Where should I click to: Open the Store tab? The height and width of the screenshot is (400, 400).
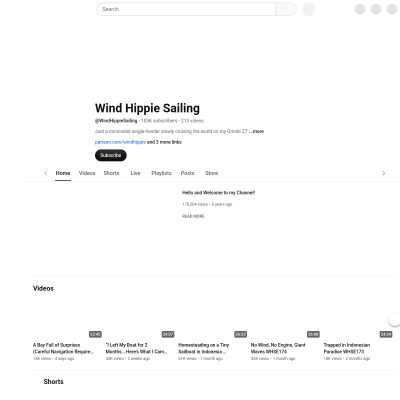pos(212,173)
